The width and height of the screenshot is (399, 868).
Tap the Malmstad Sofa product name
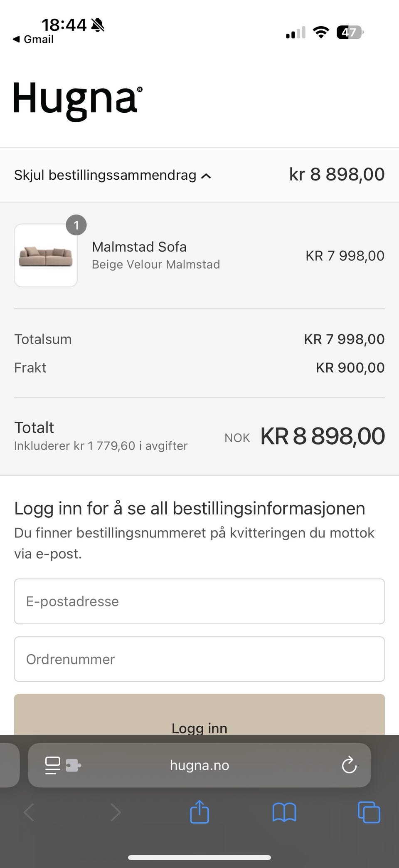click(139, 247)
